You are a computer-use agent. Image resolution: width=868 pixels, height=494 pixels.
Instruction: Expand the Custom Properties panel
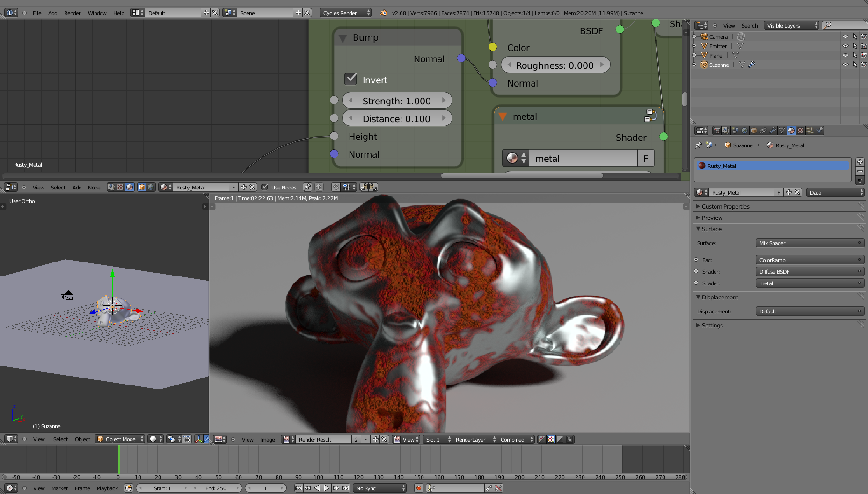[725, 206]
